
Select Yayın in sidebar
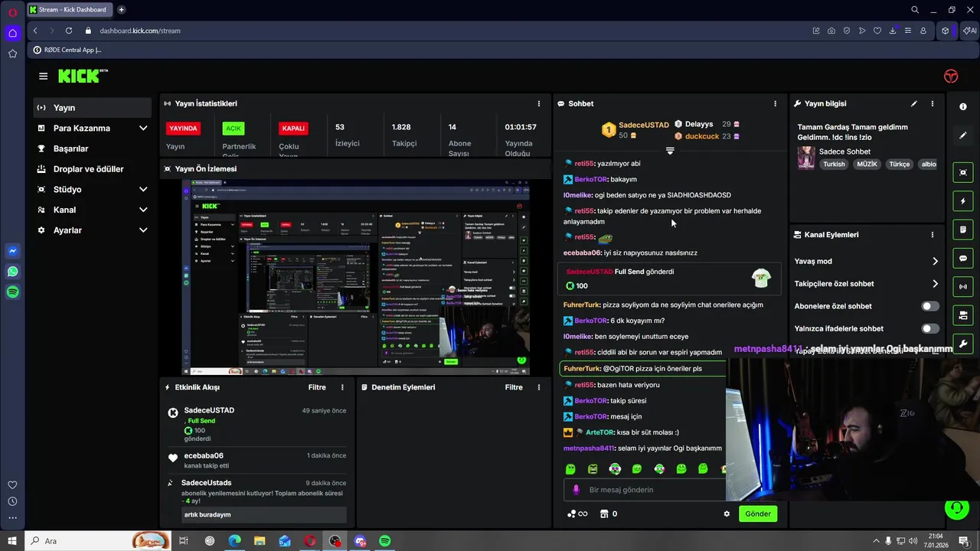[92, 108]
